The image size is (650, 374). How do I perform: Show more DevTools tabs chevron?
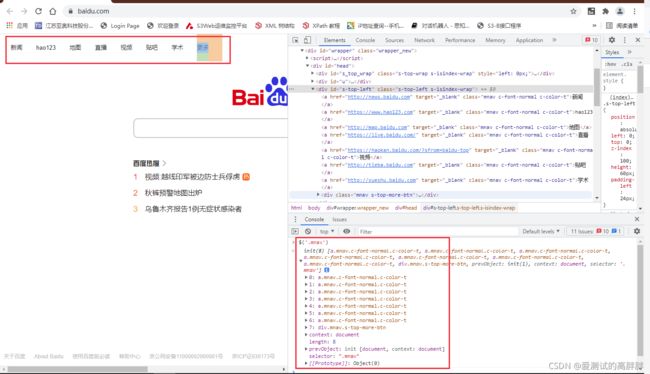(x=554, y=40)
